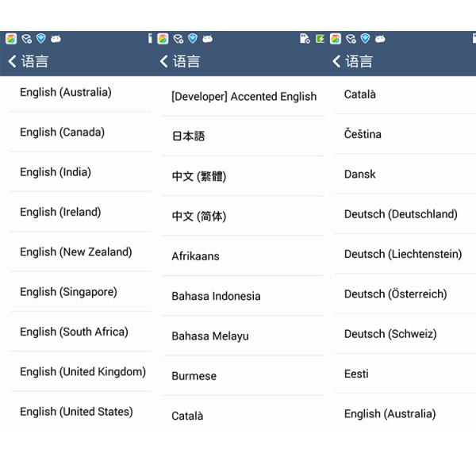Select Deutsch (Österreich) language
Screen dimensions: 476x476
405,294
